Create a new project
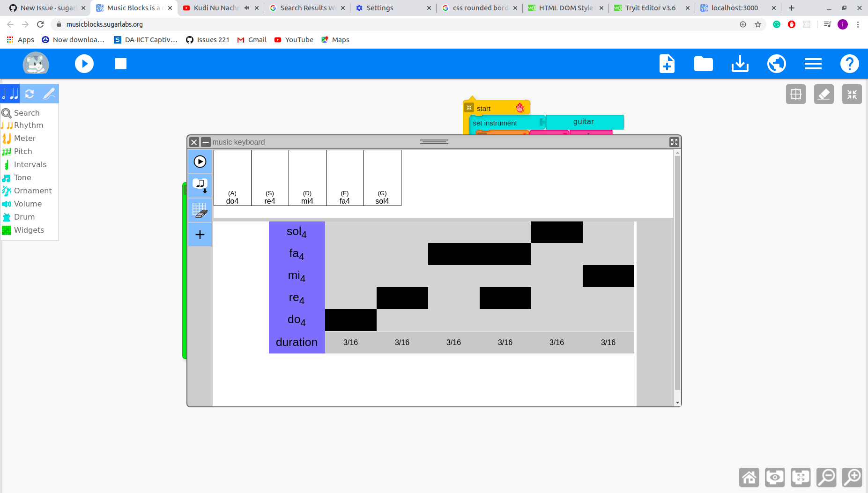The height and width of the screenshot is (493, 868). click(667, 64)
